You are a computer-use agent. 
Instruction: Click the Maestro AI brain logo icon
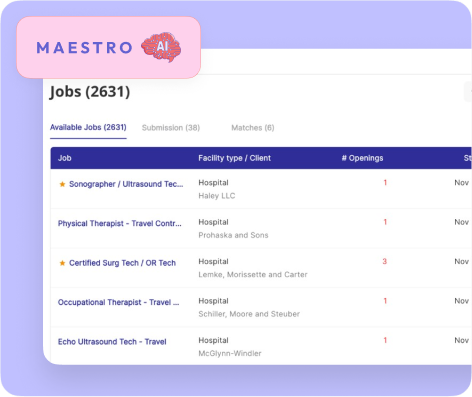pos(161,47)
